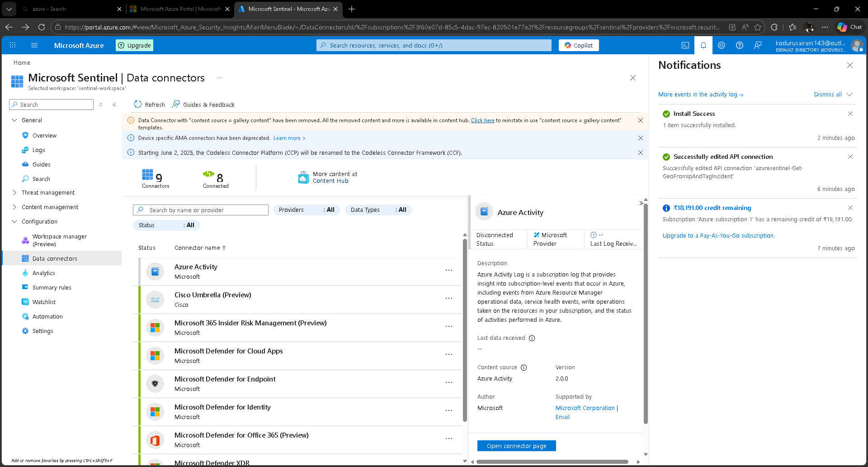This screenshot has height=467, width=868.
Task: Select Analytics in the sidebar
Action: click(x=44, y=273)
